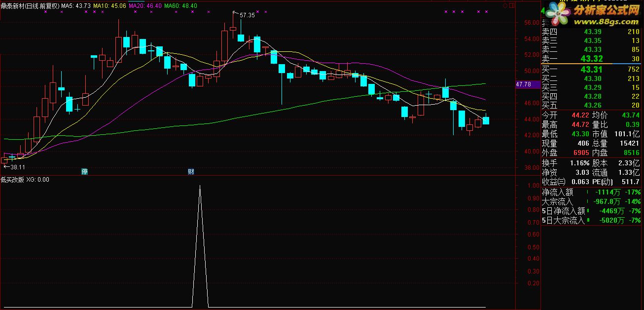Select the MA60: 48.40 indicator label
Screen dimensions: 644x310
181,6
